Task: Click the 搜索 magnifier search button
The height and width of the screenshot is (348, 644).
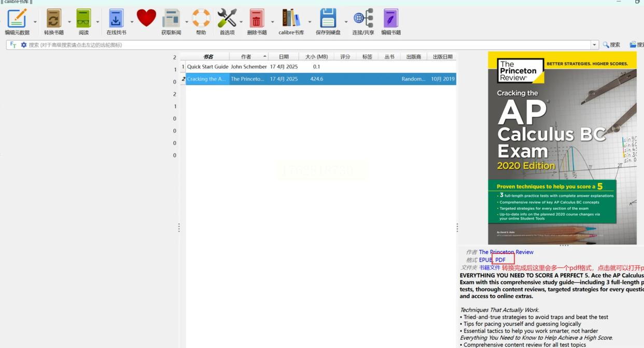Action: click(x=611, y=45)
